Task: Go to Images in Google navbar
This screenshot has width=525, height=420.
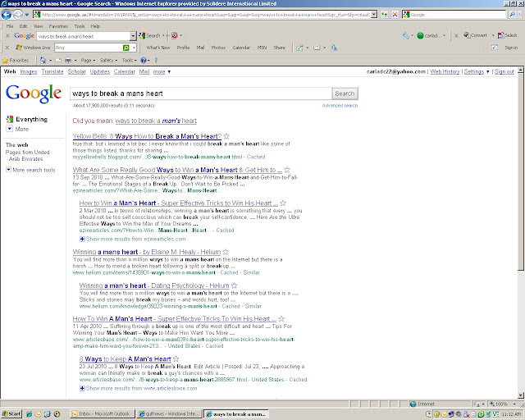Action: (29, 71)
